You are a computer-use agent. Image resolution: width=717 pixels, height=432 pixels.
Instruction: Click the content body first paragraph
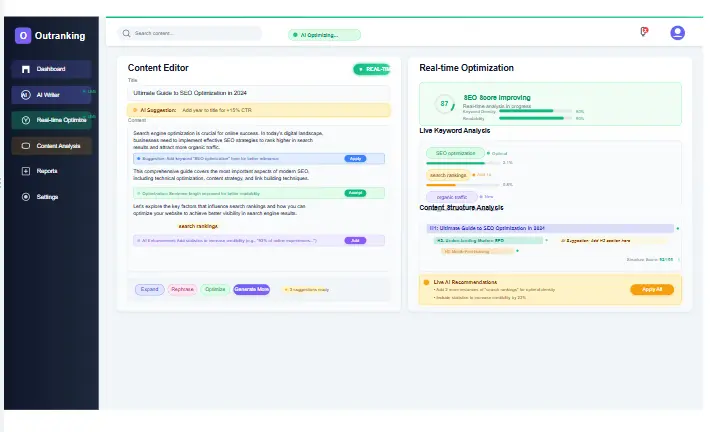tap(228, 140)
